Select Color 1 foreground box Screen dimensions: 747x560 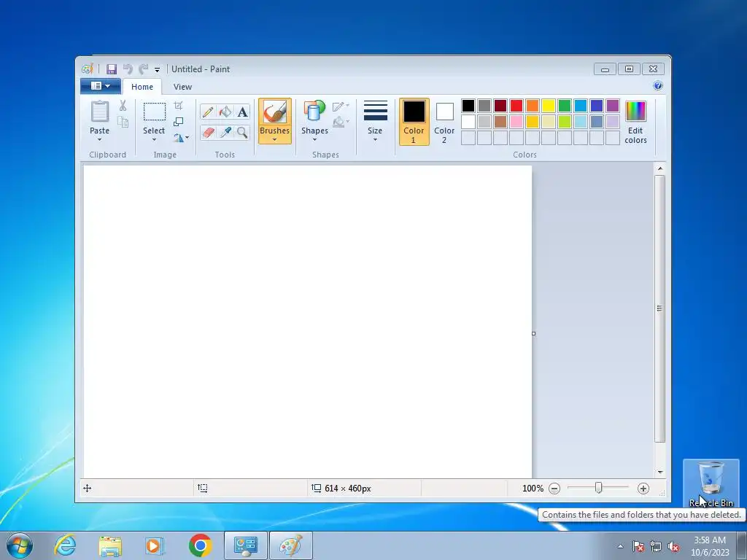[414, 122]
